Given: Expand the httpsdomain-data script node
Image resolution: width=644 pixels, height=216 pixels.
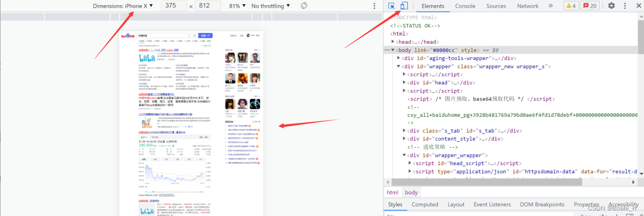Looking at the screenshot, I should point(410,171).
